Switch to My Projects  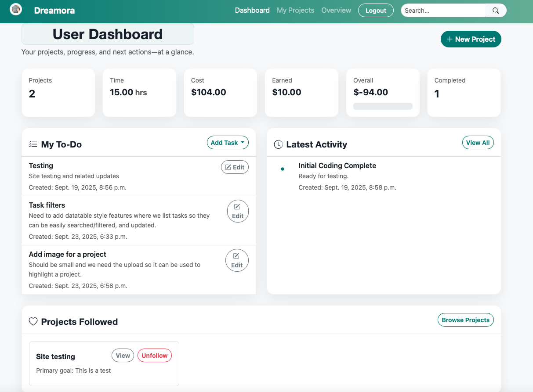coord(295,10)
